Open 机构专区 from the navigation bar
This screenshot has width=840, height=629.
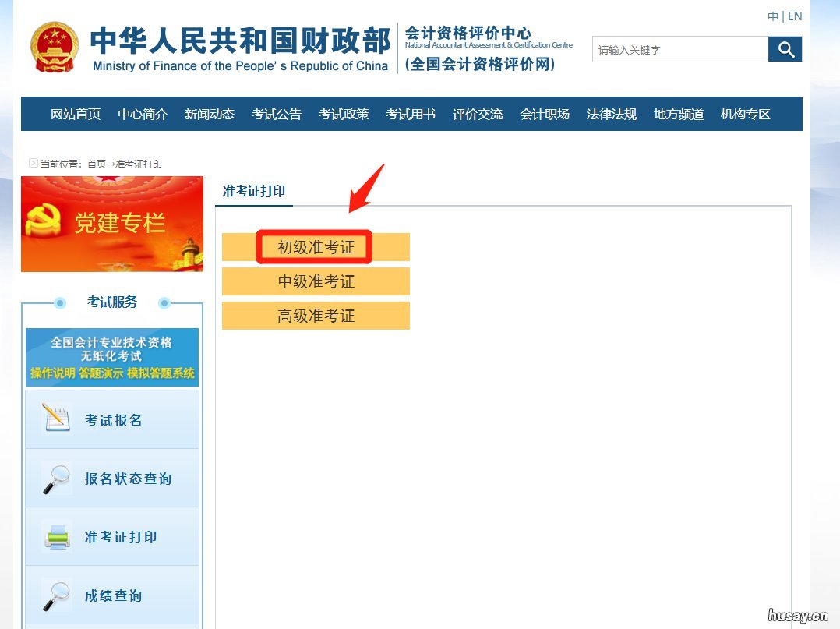746,114
